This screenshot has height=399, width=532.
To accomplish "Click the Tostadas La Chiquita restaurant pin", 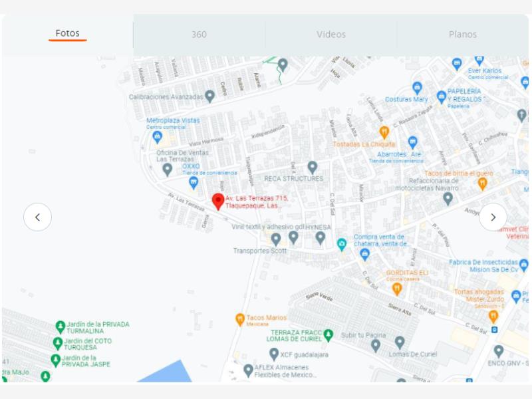I will (384, 132).
